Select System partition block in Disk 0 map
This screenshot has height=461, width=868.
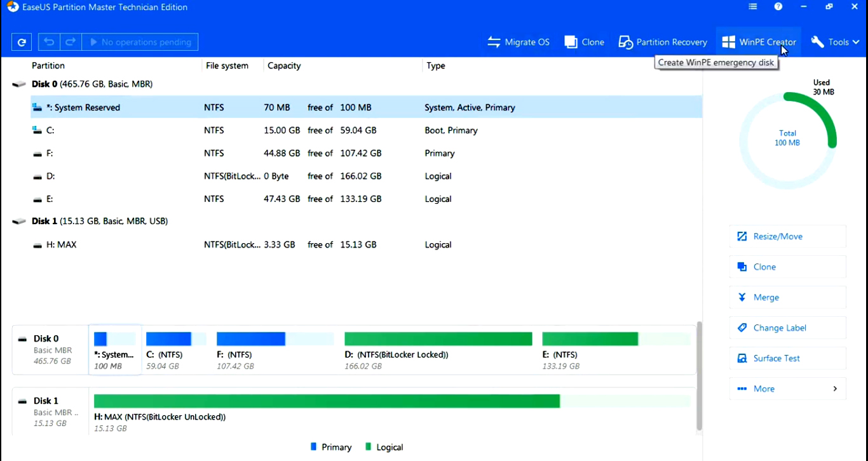point(115,349)
